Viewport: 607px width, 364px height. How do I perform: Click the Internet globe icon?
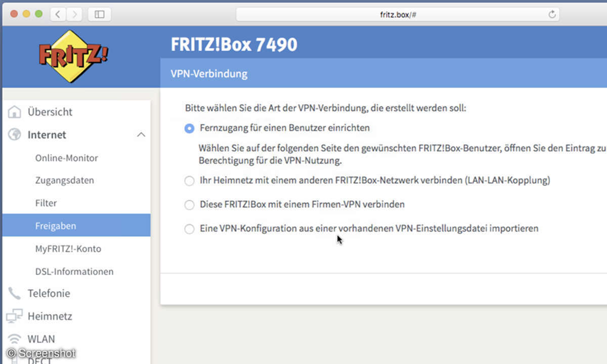coord(15,134)
